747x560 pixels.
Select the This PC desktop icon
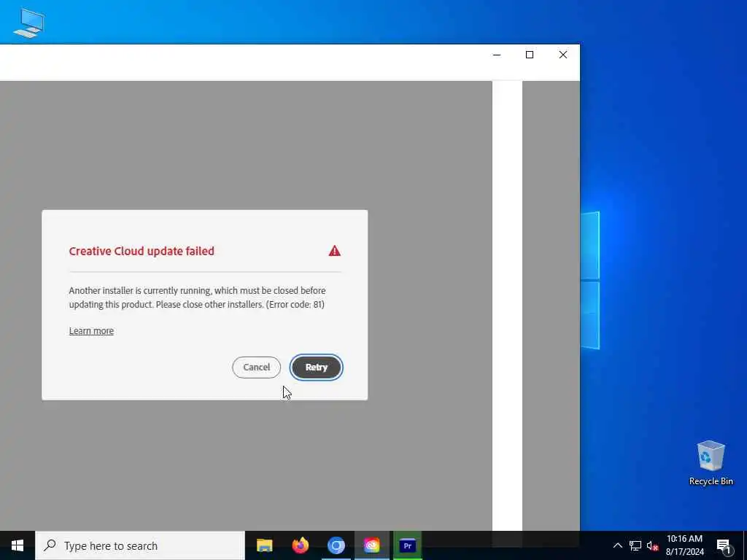tap(29, 23)
